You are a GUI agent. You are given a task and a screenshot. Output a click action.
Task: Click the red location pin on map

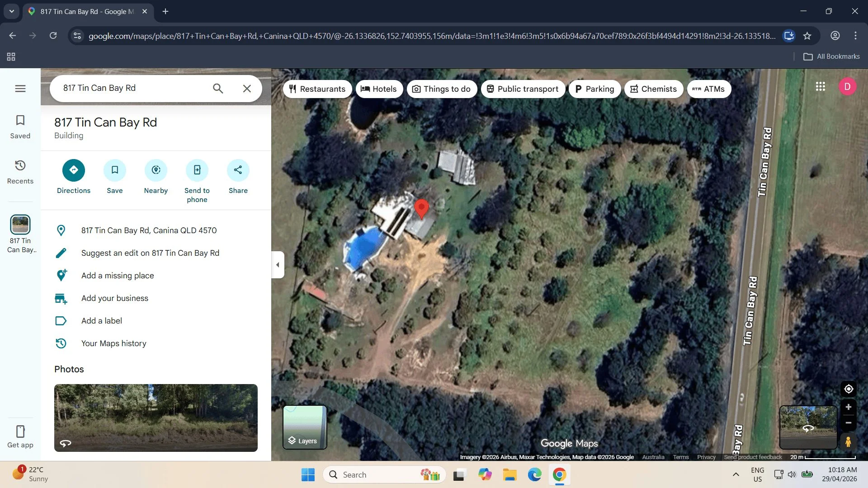(x=421, y=209)
